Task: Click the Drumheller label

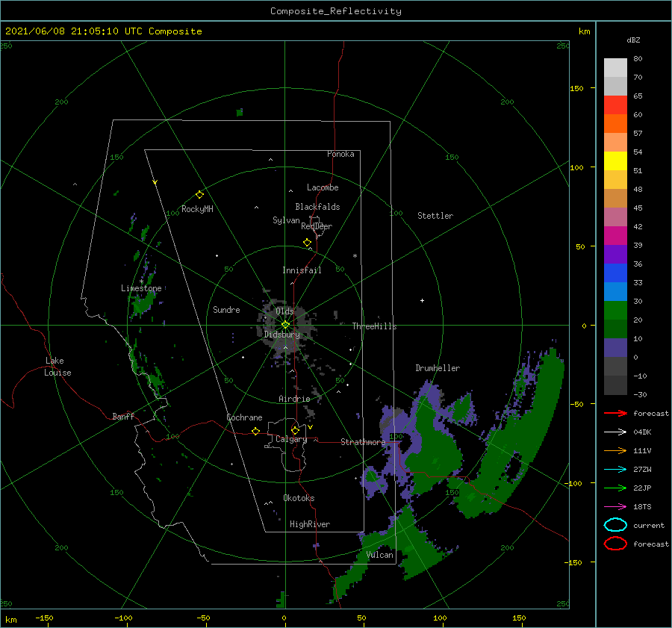Action: point(438,368)
